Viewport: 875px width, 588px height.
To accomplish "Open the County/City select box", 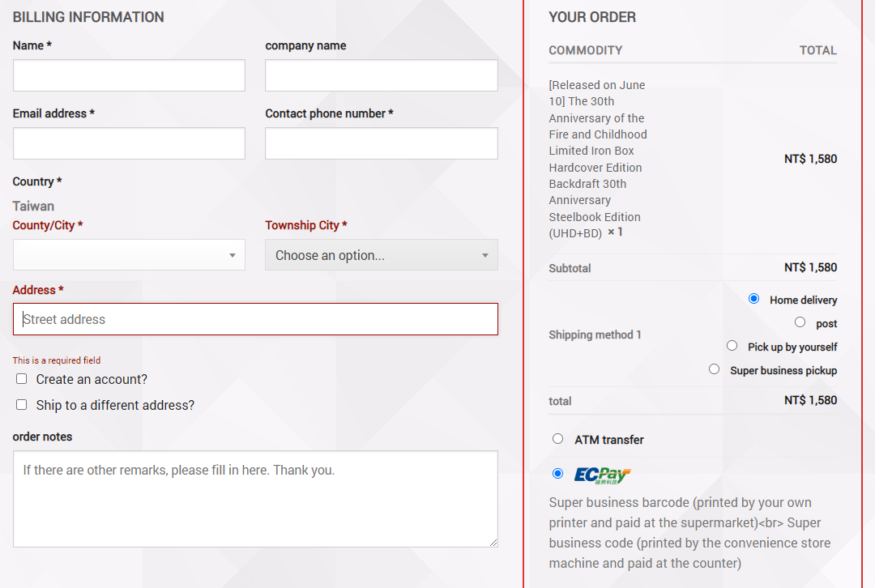I will coord(129,255).
